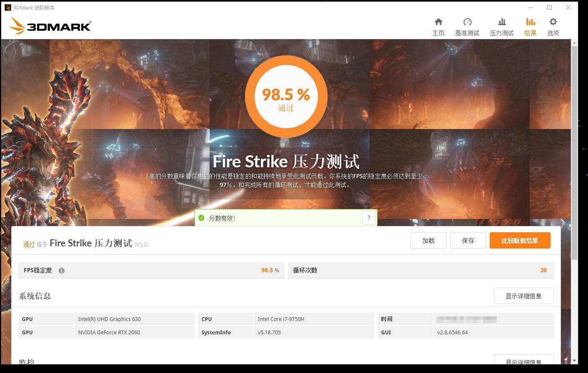Click the orange 比较联机结果 button
Viewport: 588px width, 373px height.
coord(520,241)
